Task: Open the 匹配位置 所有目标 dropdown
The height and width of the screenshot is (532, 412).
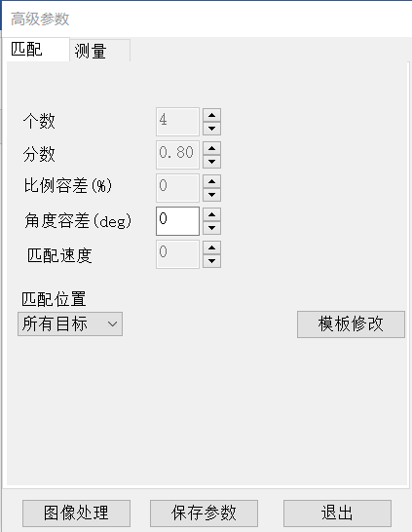Action: click(x=70, y=324)
